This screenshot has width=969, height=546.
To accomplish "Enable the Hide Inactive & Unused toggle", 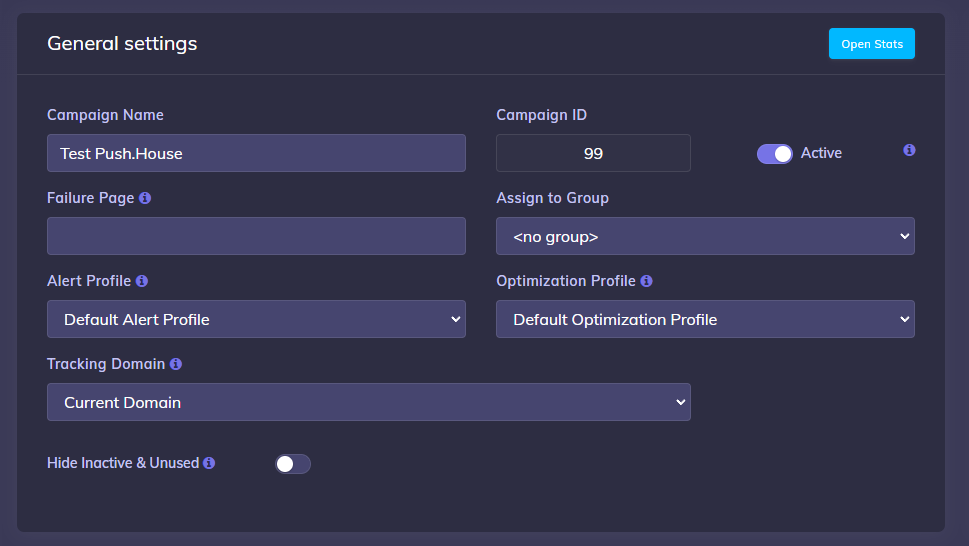I will coord(292,464).
